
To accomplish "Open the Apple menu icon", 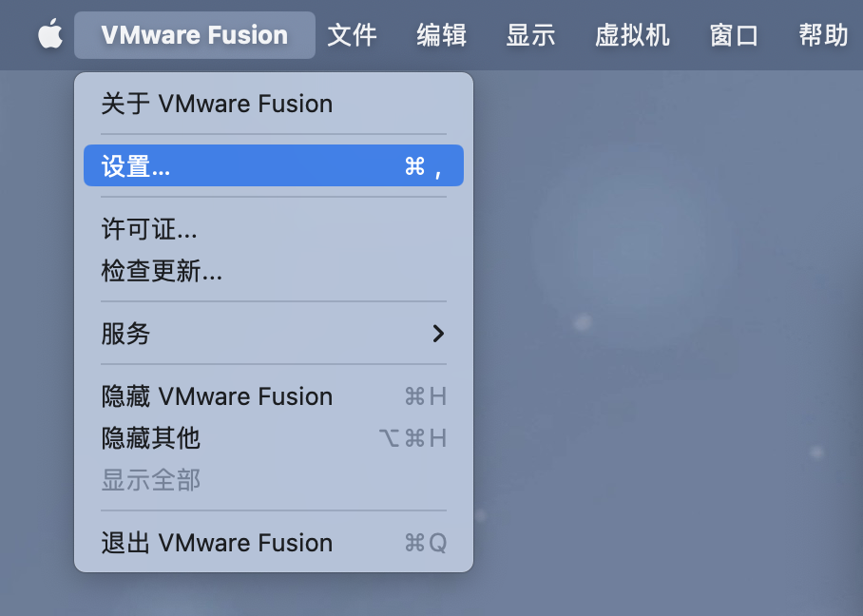I will coord(49,35).
